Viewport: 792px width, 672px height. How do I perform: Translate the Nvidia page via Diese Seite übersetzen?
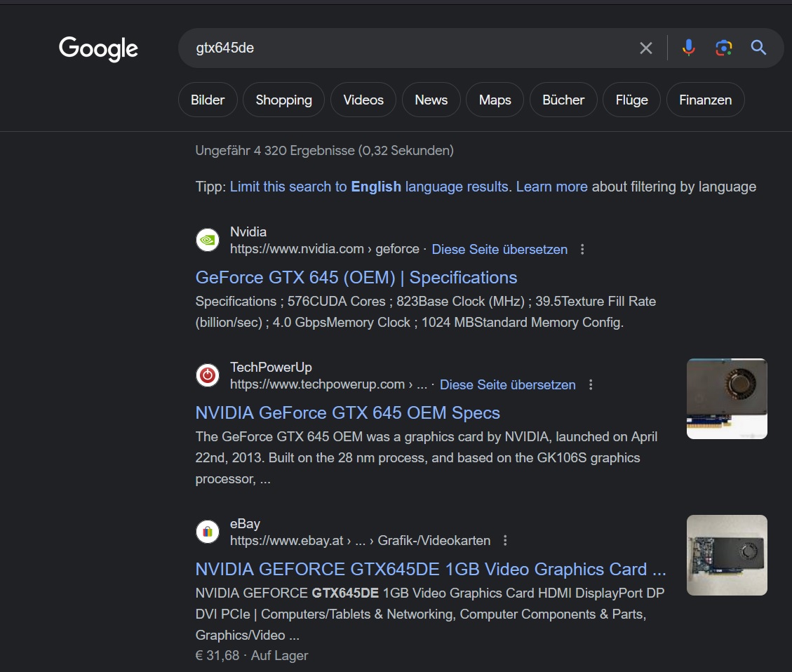pyautogui.click(x=499, y=250)
